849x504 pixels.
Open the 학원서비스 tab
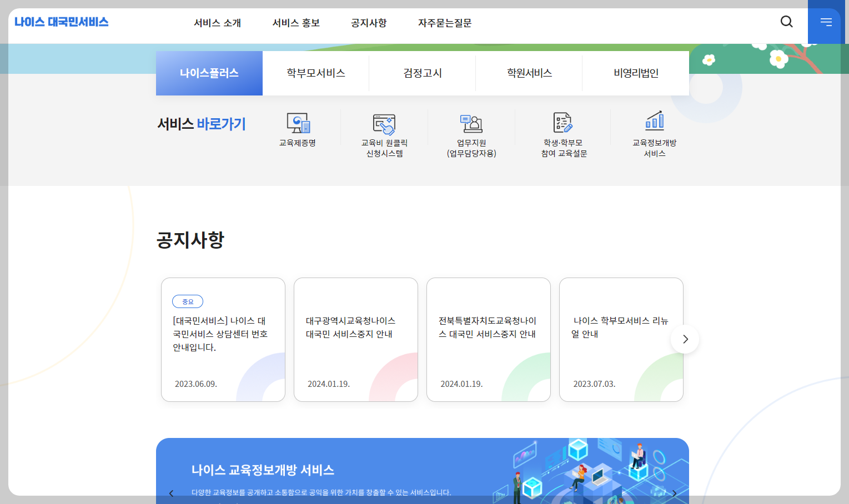(529, 73)
